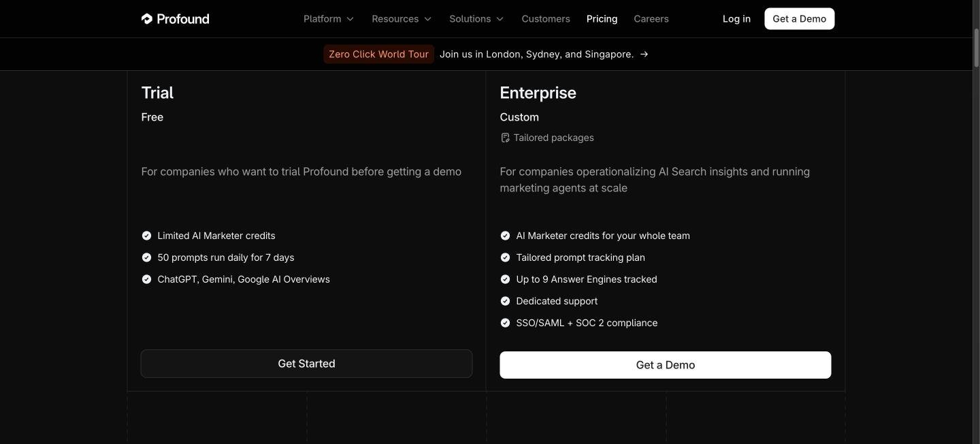
Task: Click check icon beside ChatGPT, Gemini, Google AI
Action: coord(146,279)
